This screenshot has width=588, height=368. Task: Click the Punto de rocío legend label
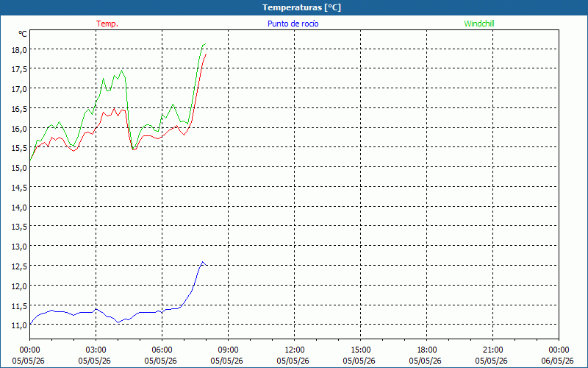point(293,24)
